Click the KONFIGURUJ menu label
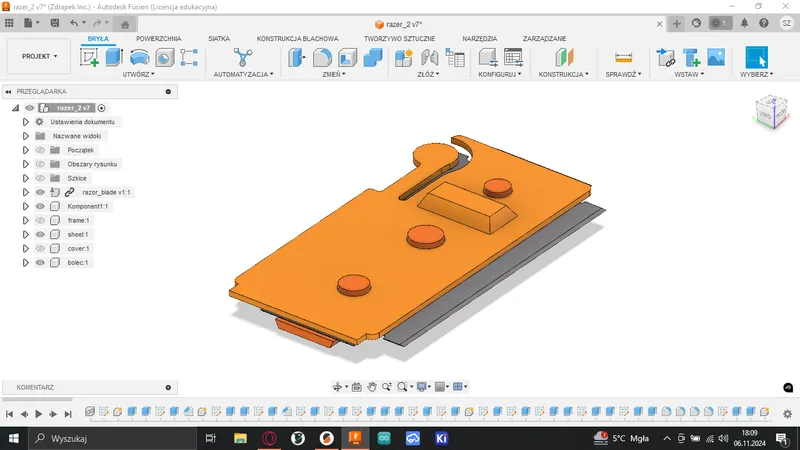Image resolution: width=800 pixels, height=450 pixels. (x=499, y=74)
